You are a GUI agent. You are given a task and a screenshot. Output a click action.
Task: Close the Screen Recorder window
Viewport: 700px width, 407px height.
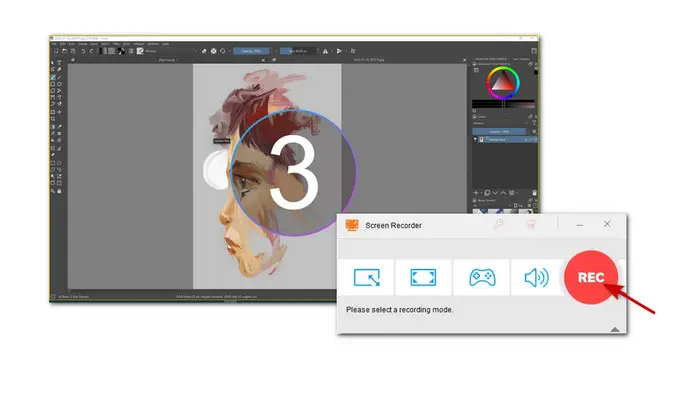pyautogui.click(x=607, y=224)
